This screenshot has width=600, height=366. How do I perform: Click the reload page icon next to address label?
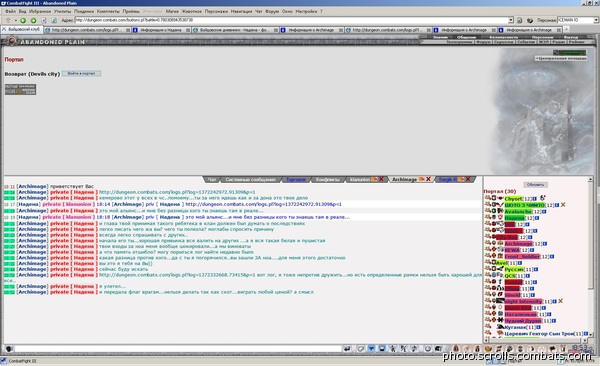pyautogui.click(x=54, y=20)
